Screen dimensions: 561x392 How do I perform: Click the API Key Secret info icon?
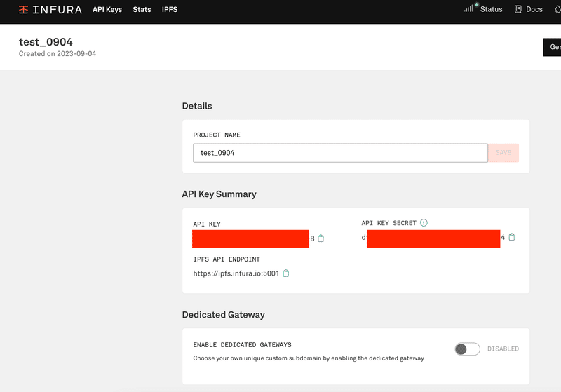(x=424, y=223)
